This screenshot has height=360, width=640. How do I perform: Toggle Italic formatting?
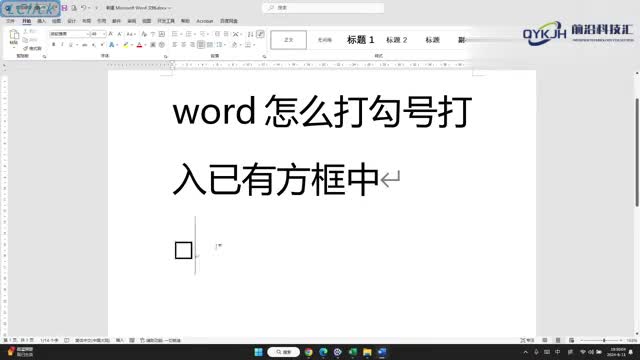[62, 44]
